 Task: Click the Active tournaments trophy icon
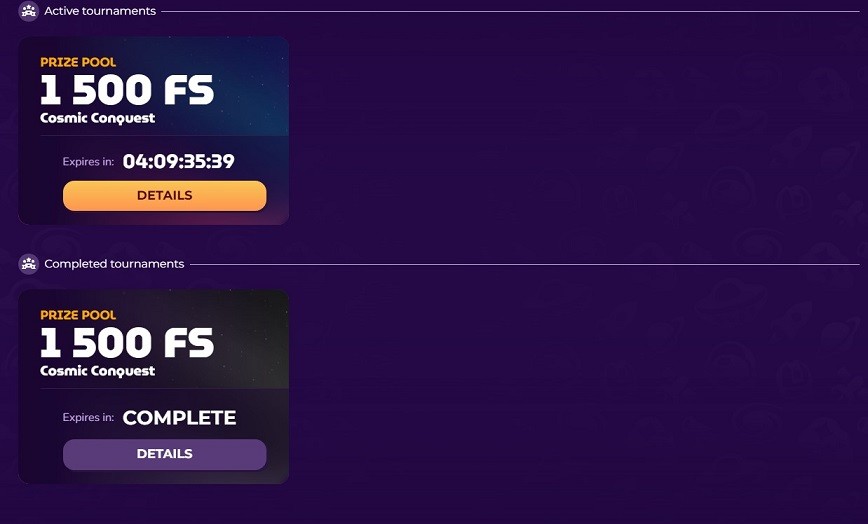[x=28, y=11]
